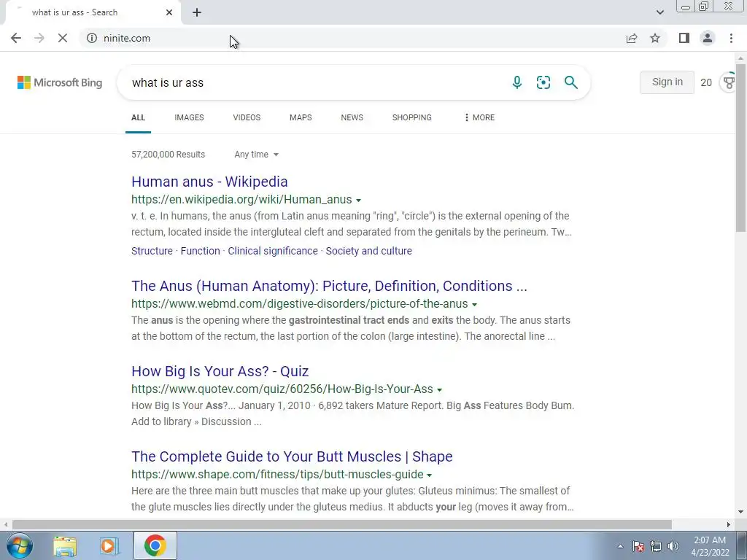747x560 pixels.
Task: Click the vertical scrollbar thumb
Action: tap(741, 147)
